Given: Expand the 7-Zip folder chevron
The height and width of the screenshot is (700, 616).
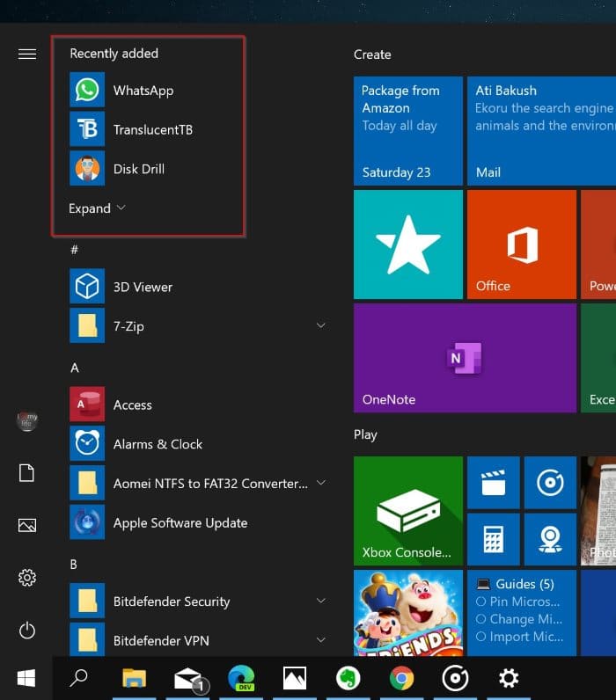Looking at the screenshot, I should [320, 325].
